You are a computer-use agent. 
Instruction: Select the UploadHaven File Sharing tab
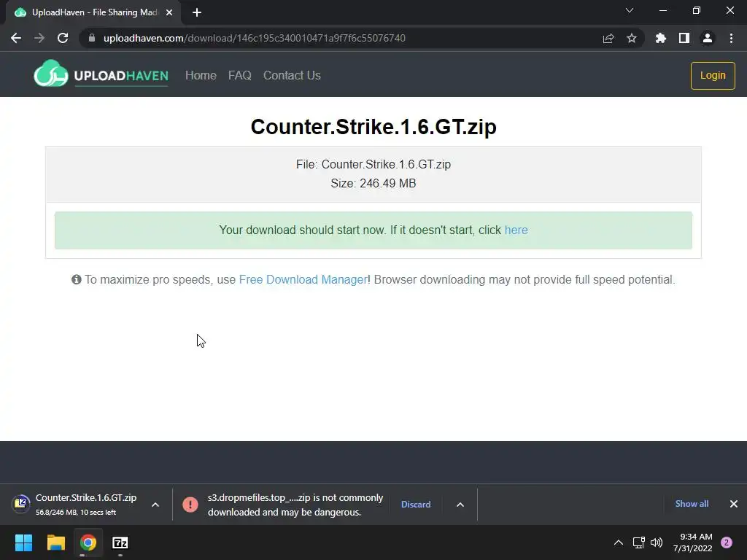[94, 12]
